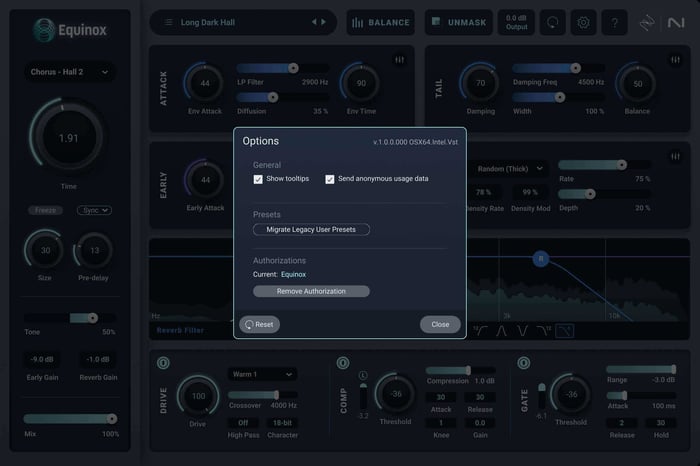Go to next preset arrow
Screen dimensions: 700x466
[x=324, y=22]
